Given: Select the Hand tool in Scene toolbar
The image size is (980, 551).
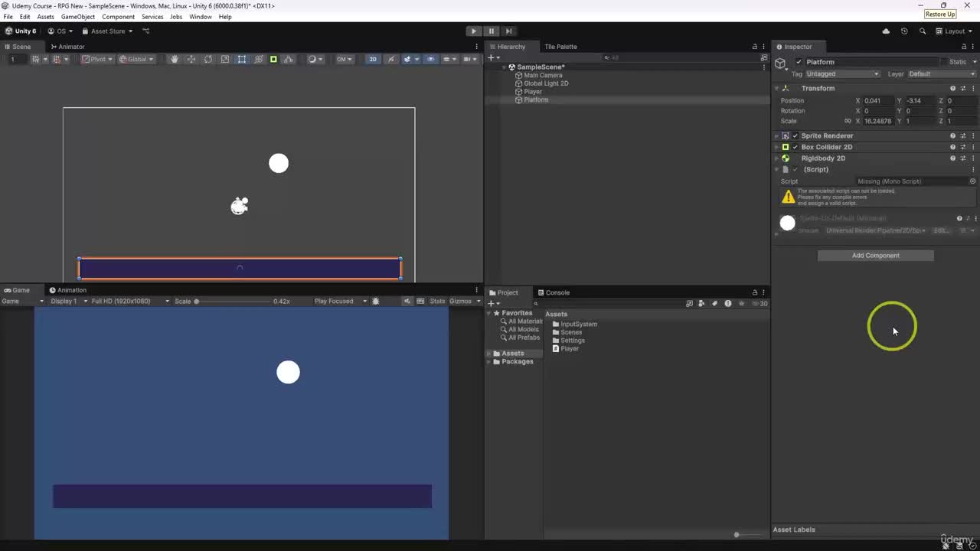Looking at the screenshot, I should point(174,59).
